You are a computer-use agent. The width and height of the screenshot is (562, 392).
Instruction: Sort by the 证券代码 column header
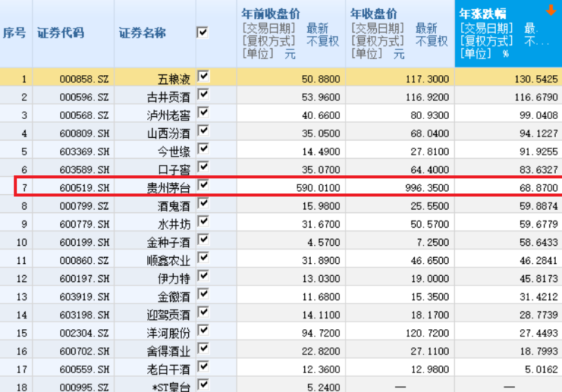coord(61,33)
